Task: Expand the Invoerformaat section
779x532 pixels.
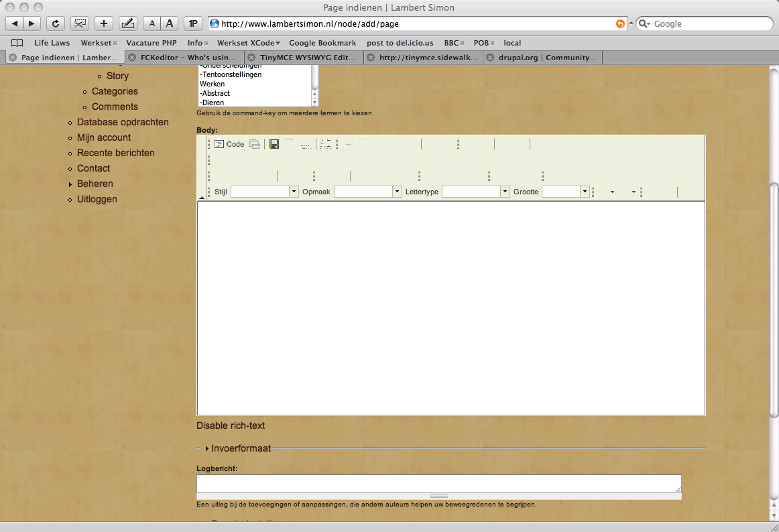Action: coord(241,448)
